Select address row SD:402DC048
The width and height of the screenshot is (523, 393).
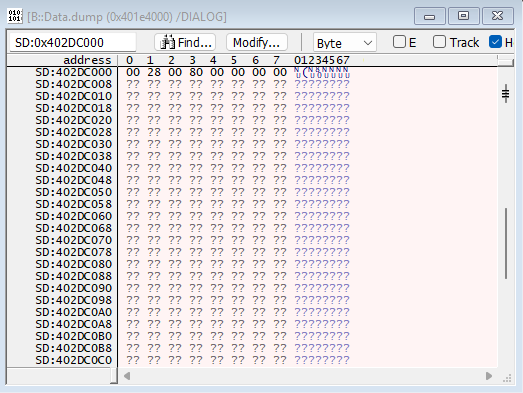[x=74, y=180]
